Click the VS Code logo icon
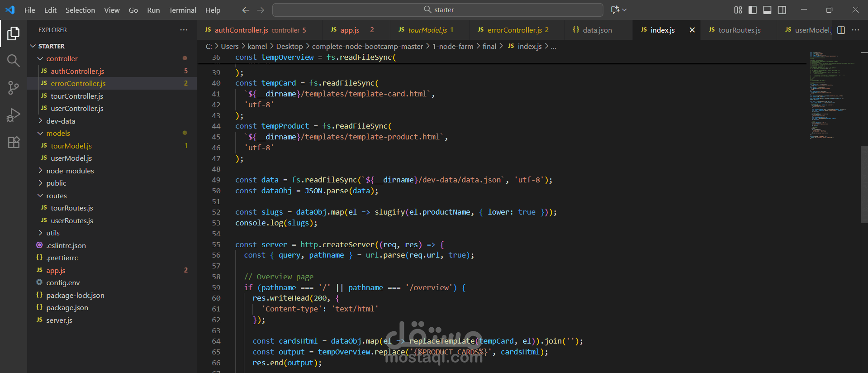 coord(10,10)
